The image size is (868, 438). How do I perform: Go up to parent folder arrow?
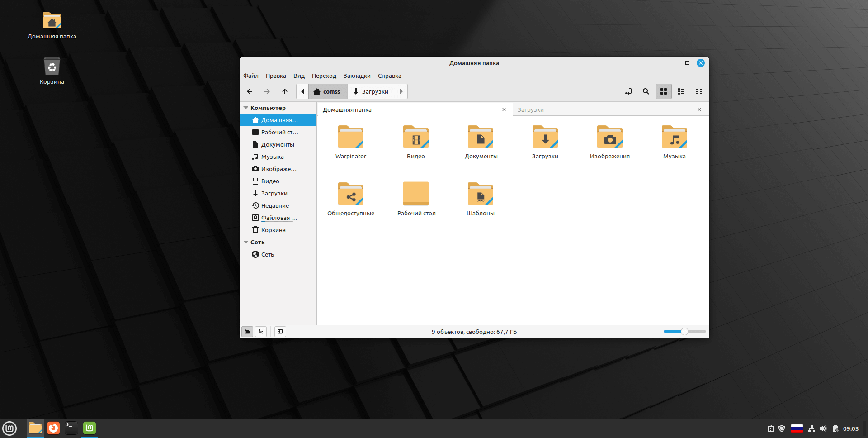(x=285, y=91)
